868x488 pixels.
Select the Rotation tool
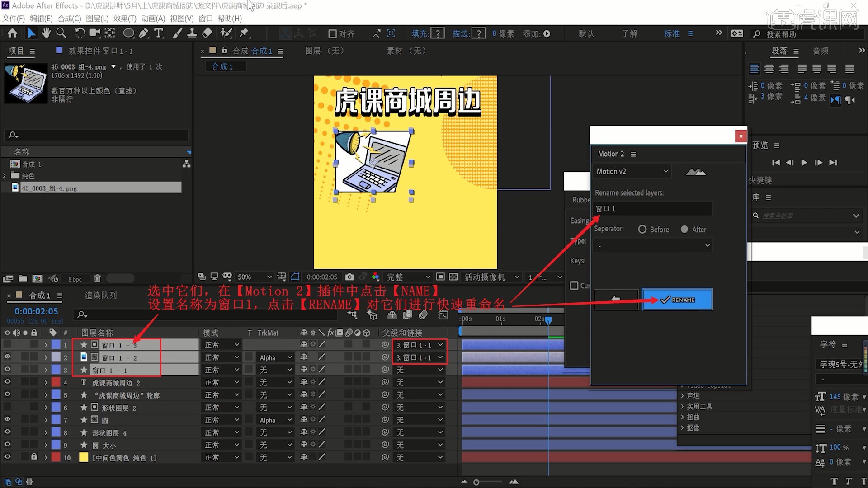coord(80,33)
